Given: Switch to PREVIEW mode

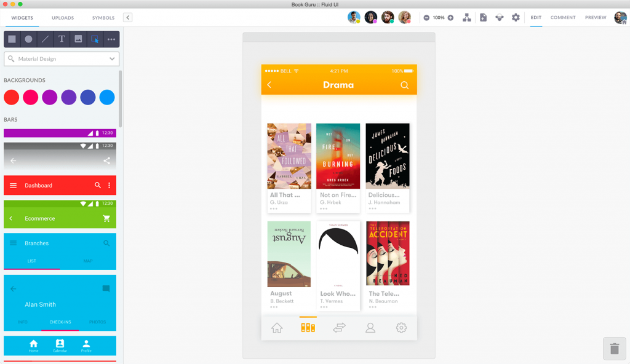Looking at the screenshot, I should pos(595,17).
